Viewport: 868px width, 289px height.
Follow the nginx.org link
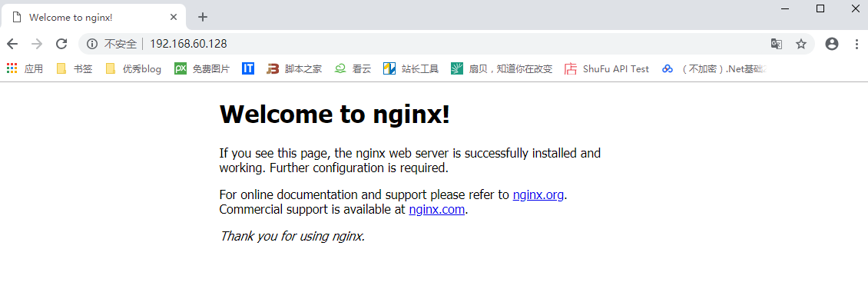pos(538,195)
